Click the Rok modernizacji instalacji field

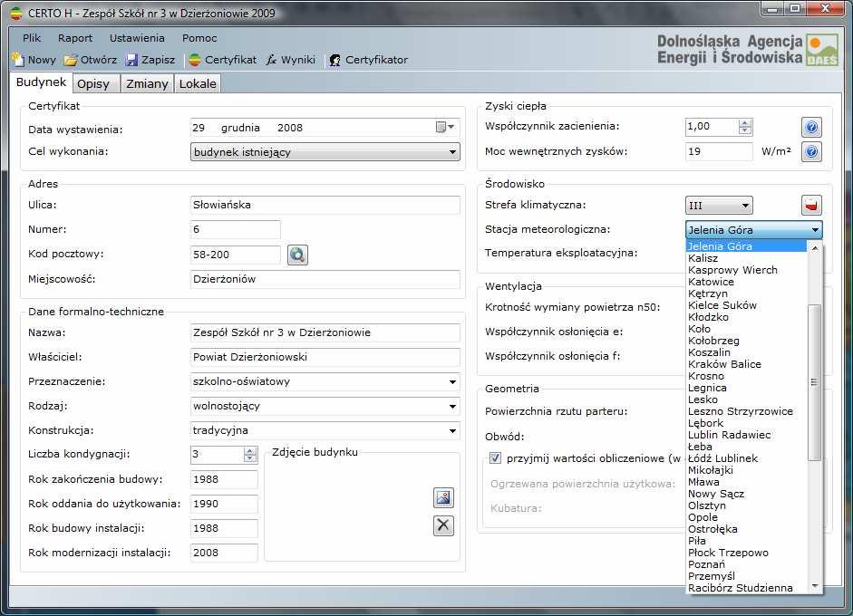(x=224, y=553)
